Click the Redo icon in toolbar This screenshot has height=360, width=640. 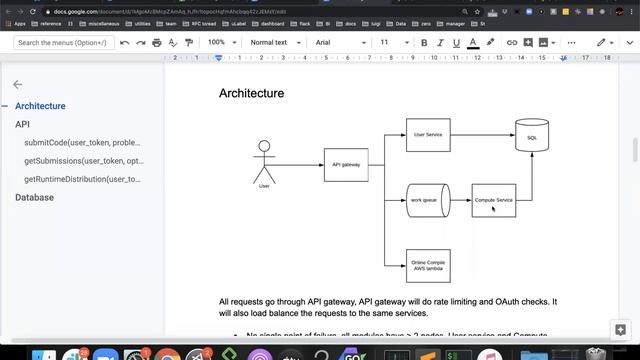[141, 43]
